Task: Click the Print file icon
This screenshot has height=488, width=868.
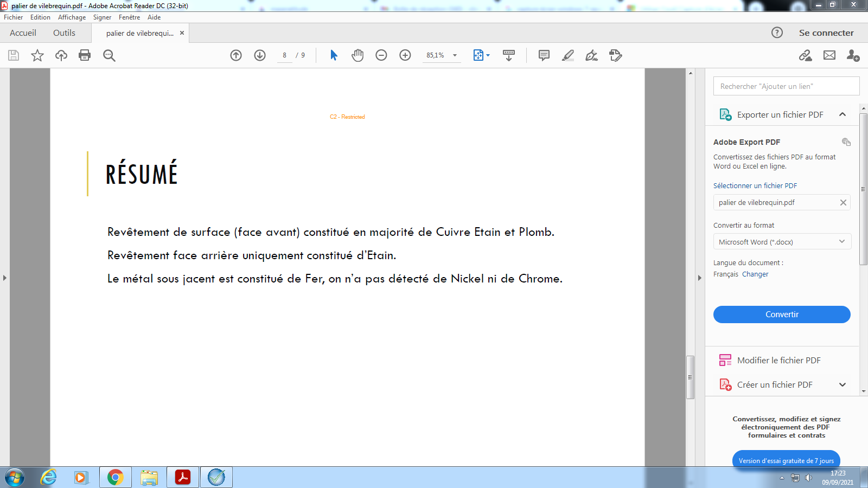Action: tap(85, 55)
